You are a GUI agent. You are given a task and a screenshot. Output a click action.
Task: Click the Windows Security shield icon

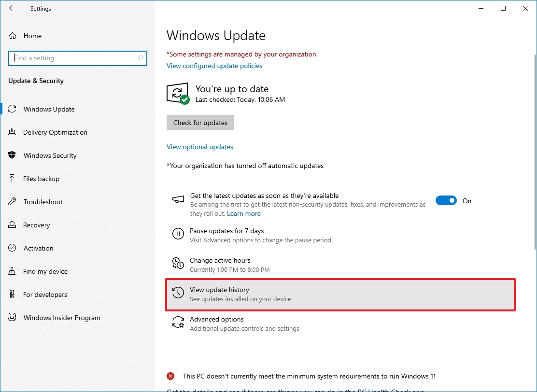(12, 155)
